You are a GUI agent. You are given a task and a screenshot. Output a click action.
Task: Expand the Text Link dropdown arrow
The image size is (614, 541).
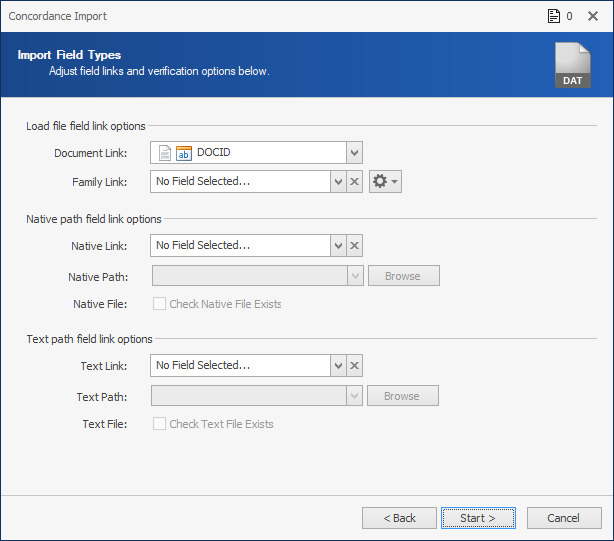338,366
